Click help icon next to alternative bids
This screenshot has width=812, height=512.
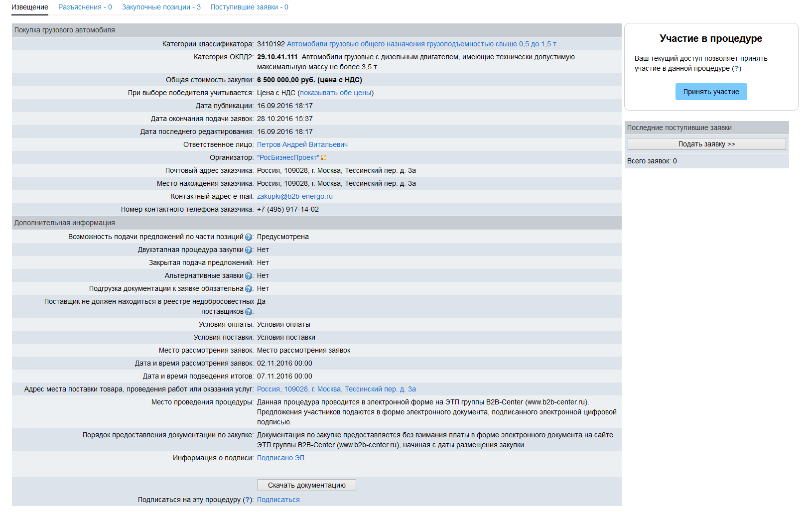249,276
